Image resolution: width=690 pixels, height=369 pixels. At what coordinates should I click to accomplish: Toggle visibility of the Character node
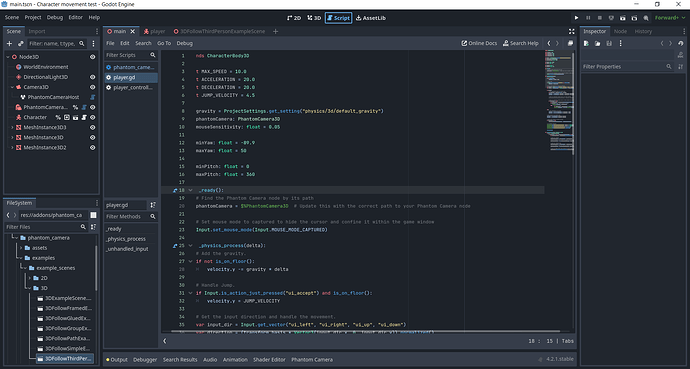click(x=92, y=117)
